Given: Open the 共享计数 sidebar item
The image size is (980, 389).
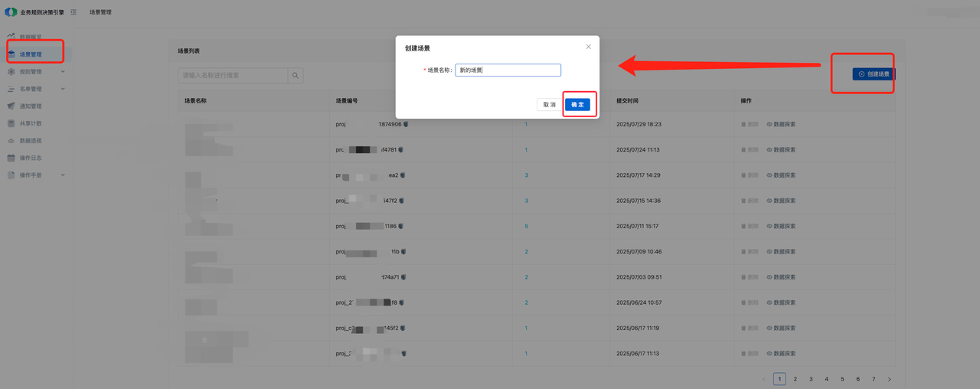Looking at the screenshot, I should (x=30, y=123).
